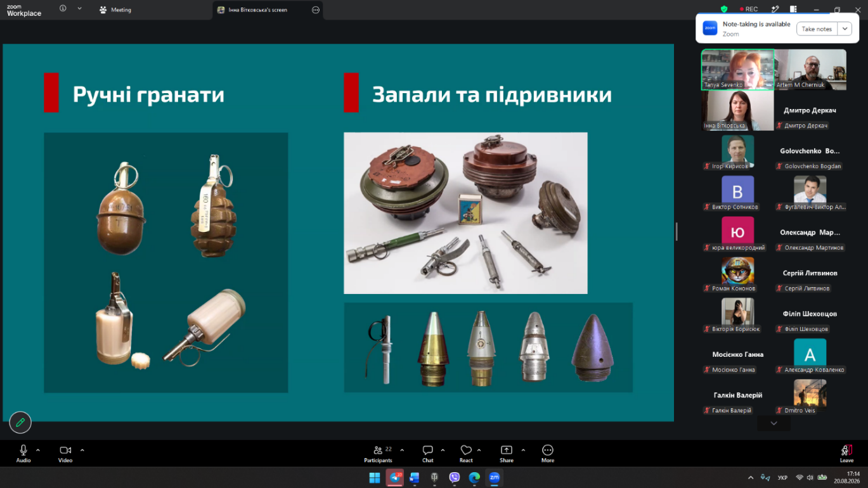Open meeting info icon beside Zoom Workplace
Screen dimensions: 868x488
63,8
